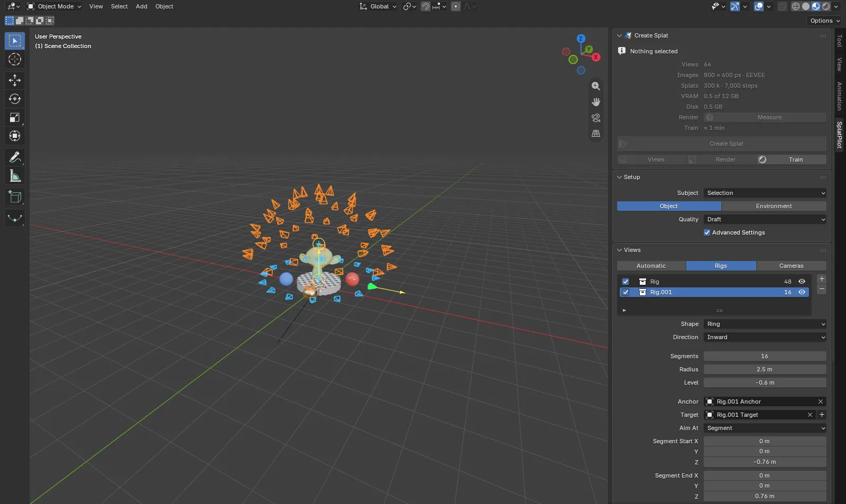Choose the Move tool
Screen dimensions: 846x504
click(x=15, y=80)
